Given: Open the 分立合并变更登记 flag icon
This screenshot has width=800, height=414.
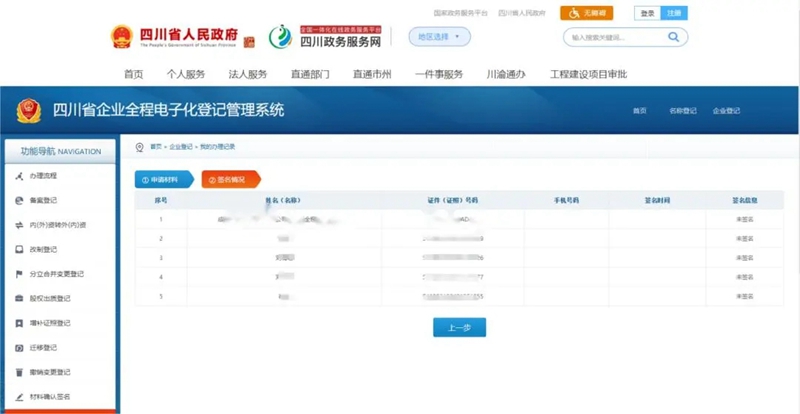Looking at the screenshot, I should (x=19, y=274).
